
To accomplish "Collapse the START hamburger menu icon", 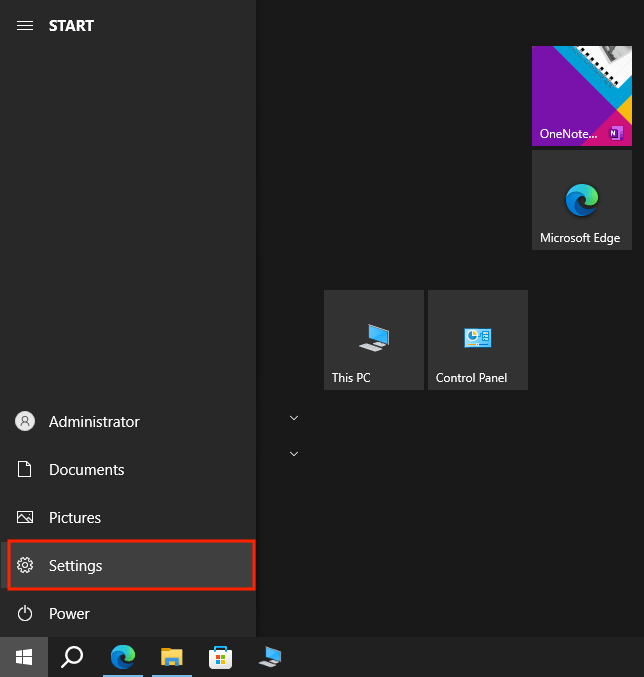I will point(25,26).
